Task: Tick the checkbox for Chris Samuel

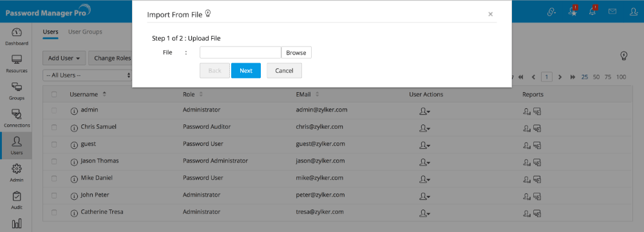Action: pyautogui.click(x=54, y=127)
